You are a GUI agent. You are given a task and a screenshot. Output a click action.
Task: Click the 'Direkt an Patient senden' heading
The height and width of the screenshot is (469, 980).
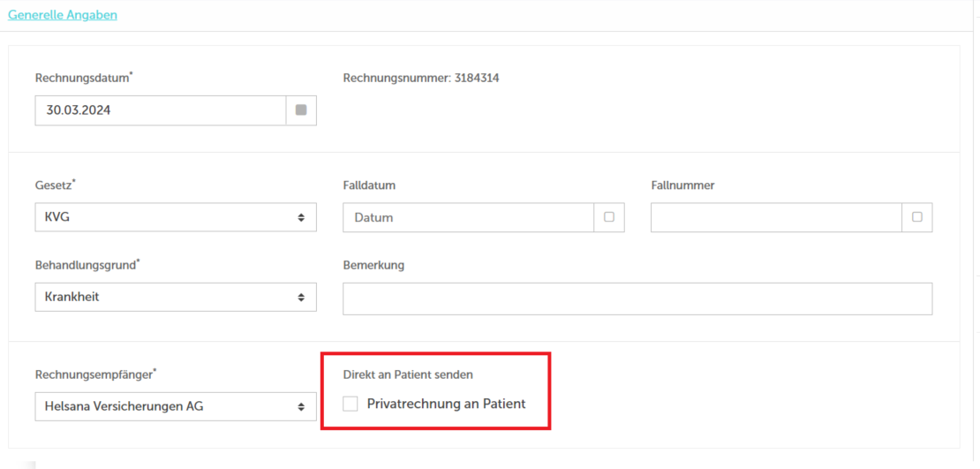coord(408,374)
